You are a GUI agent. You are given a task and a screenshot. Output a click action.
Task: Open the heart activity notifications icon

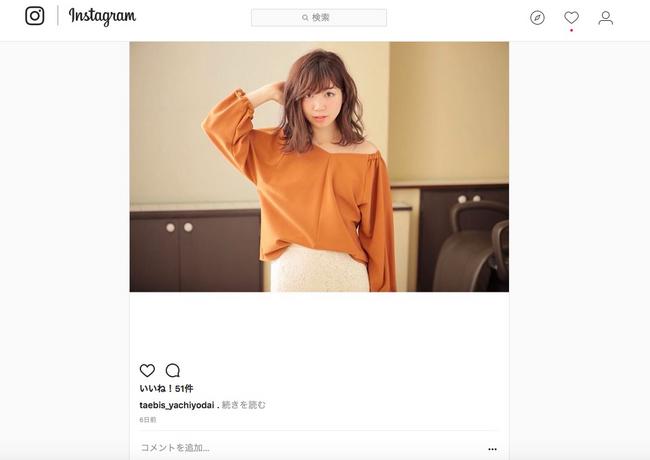[x=571, y=17]
